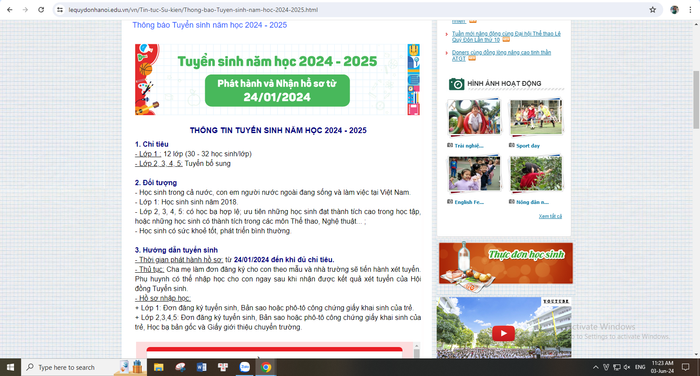Click the page vertical scrollbar thumb

[x=696, y=99]
